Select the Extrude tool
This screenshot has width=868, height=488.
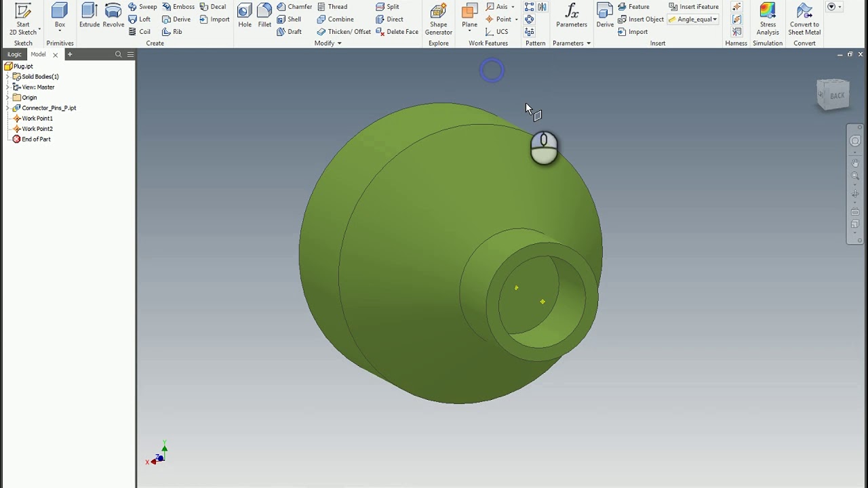pos(90,16)
